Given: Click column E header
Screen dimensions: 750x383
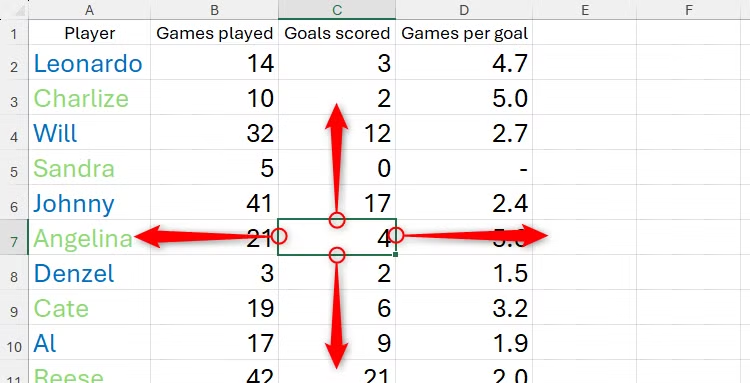Looking at the screenshot, I should click(585, 10).
